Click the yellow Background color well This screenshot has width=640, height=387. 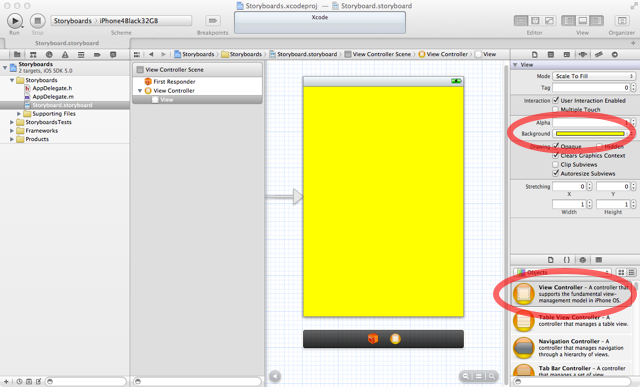(590, 133)
